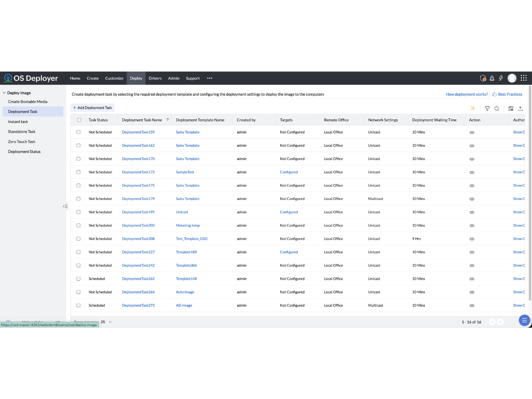Click the 9 Hrs waiting time cell
Image resolution: width=532 pixels, height=399 pixels.
416,239
